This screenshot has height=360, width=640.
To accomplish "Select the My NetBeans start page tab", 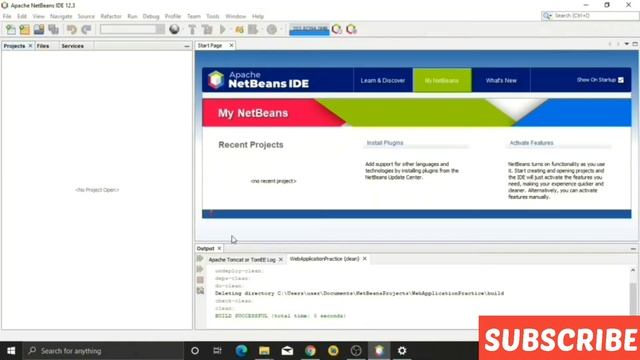I will point(442,80).
